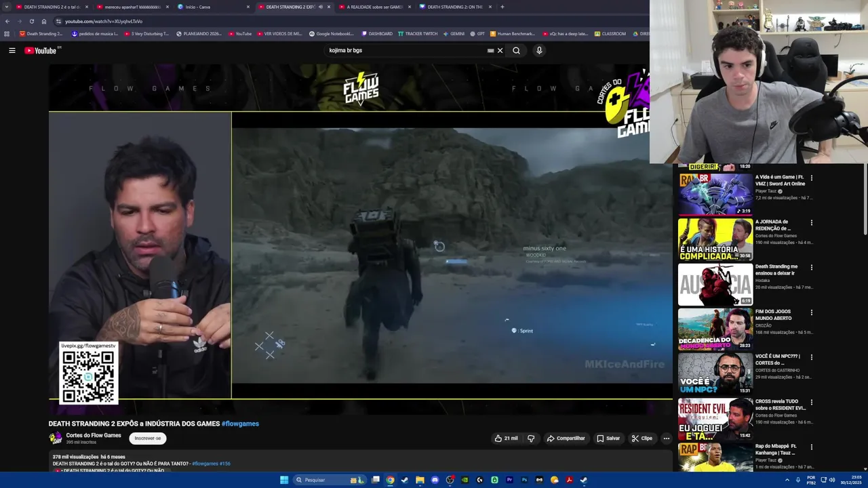Save the video with Salvar
Screen dimensions: 868x488
[x=608, y=439]
